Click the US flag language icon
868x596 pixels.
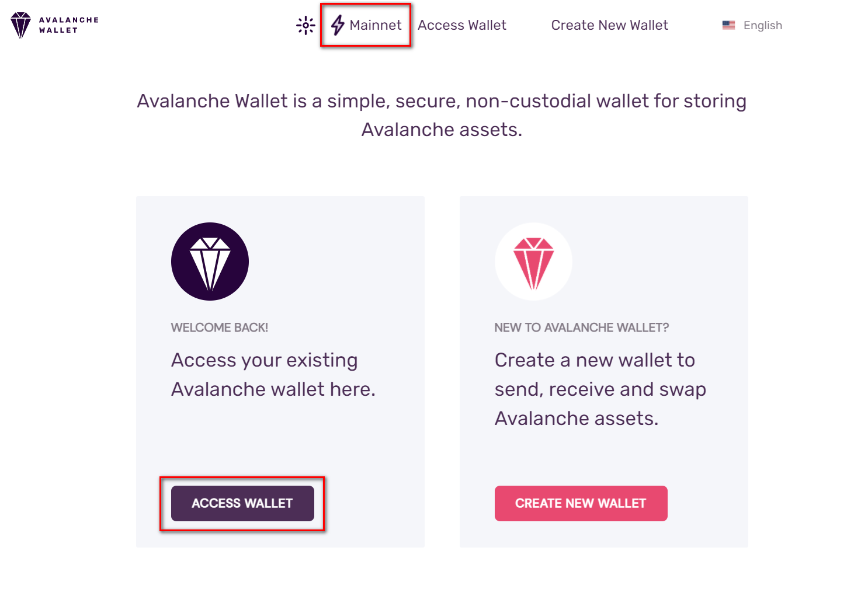[728, 25]
